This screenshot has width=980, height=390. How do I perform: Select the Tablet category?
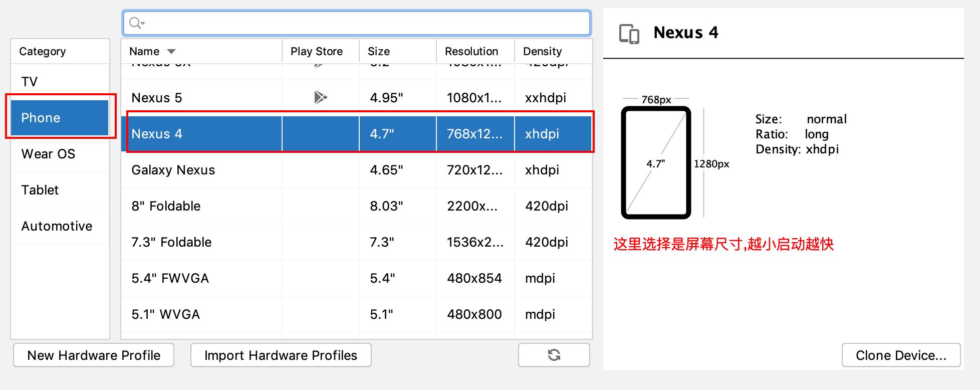tap(60, 190)
